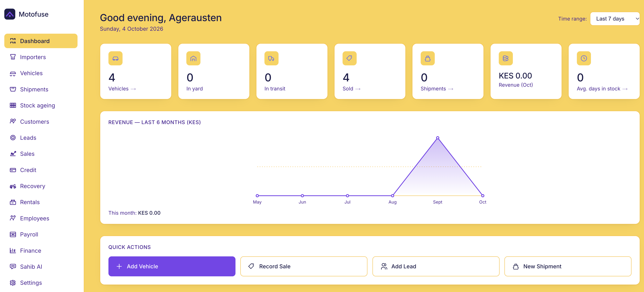Follow the Sold link on the stat card
Viewport: 644px width, 292px height.
[351, 89]
